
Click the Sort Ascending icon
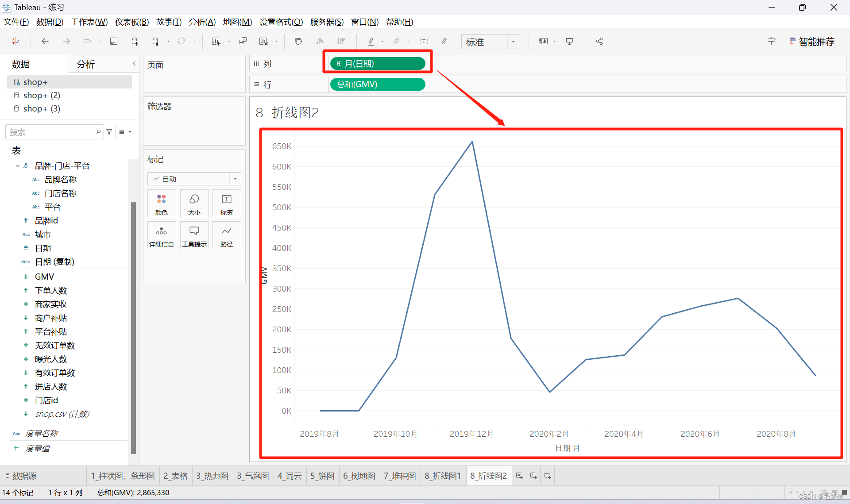tap(320, 41)
